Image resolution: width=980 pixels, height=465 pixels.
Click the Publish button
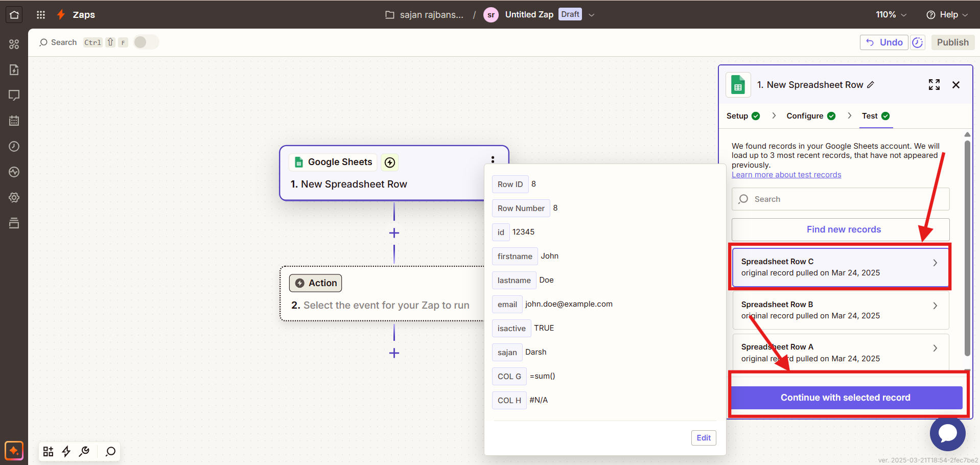tap(952, 42)
